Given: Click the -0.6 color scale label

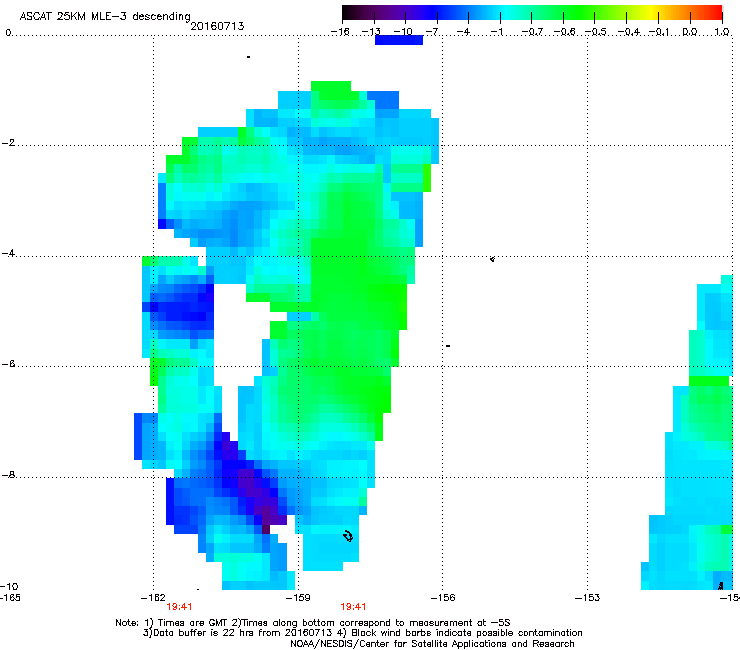Looking at the screenshot, I should pyautogui.click(x=564, y=32).
